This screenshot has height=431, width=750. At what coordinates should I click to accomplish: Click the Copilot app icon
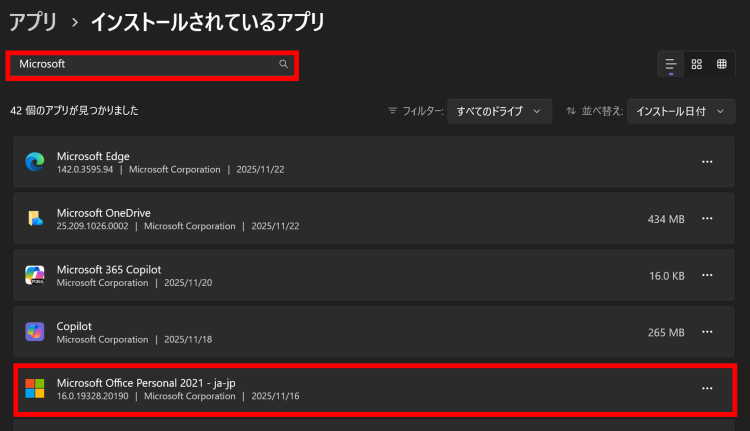tap(35, 332)
